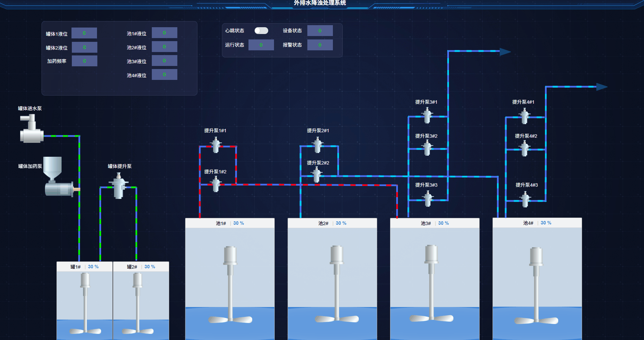
Task: Select lift pump 提升泵1#1 icon
Action: (x=215, y=145)
